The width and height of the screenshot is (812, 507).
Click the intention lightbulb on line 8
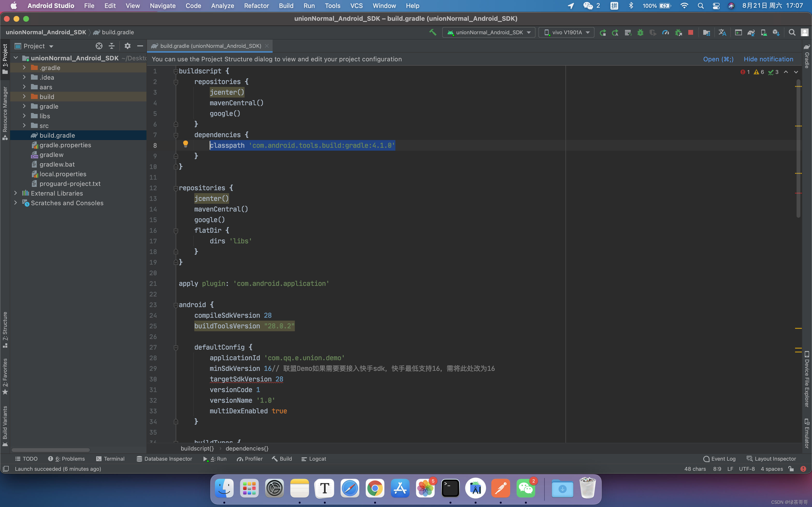point(185,144)
